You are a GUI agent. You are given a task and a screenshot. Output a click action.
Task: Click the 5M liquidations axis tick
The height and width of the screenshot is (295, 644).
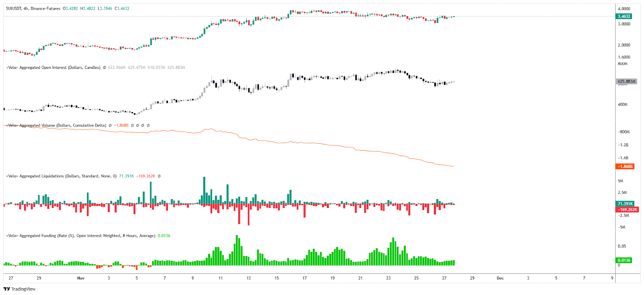tap(621, 181)
